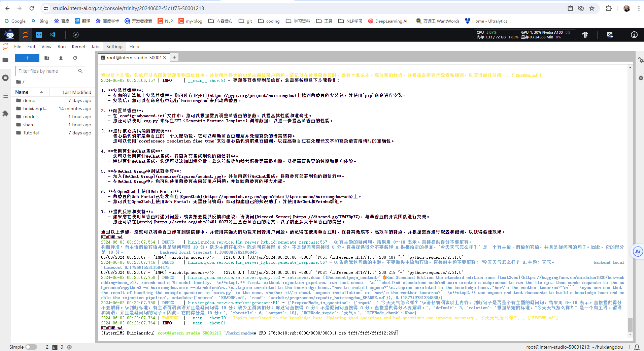
Task: Toggle sort order on Name column
Action: [30, 92]
